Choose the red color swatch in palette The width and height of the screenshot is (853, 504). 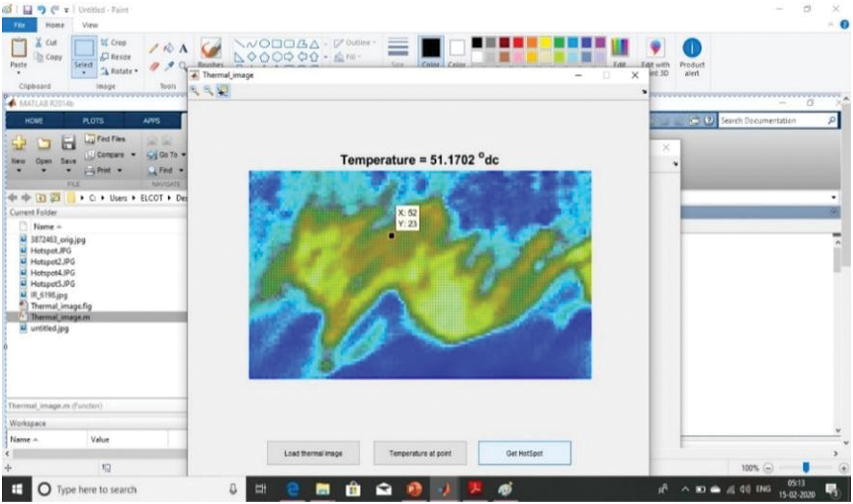518,42
